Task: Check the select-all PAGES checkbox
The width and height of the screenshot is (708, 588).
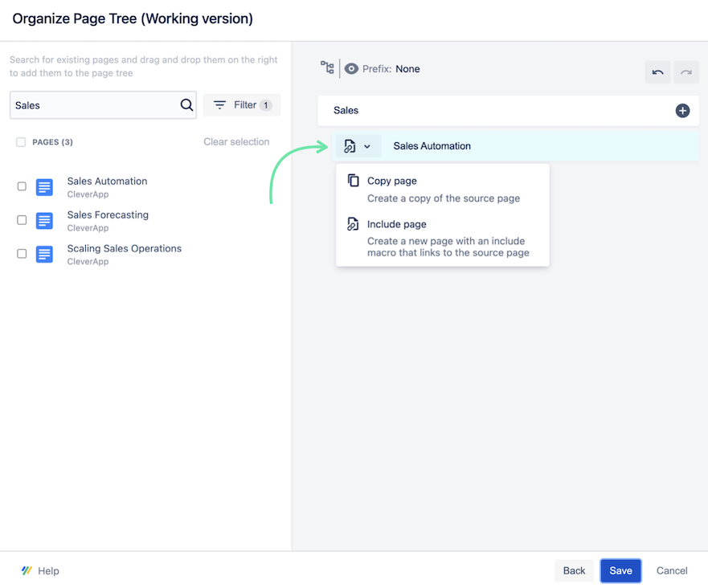Action: (20, 141)
